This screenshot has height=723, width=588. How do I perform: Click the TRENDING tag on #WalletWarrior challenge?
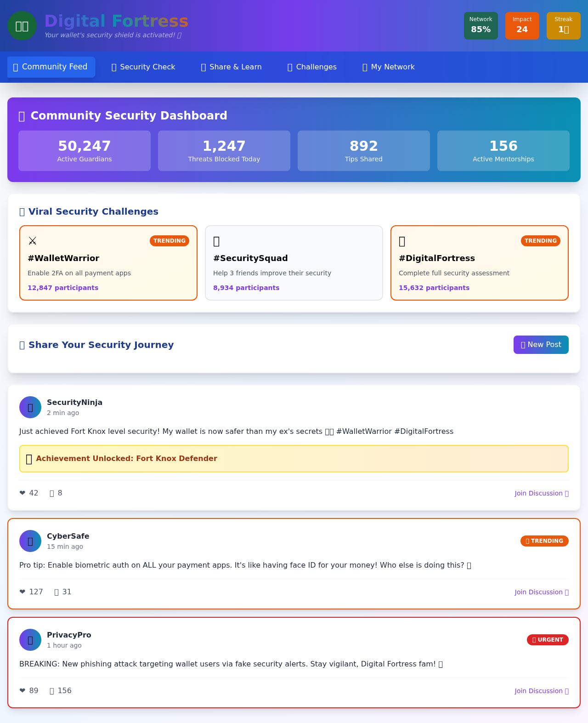[x=169, y=240]
